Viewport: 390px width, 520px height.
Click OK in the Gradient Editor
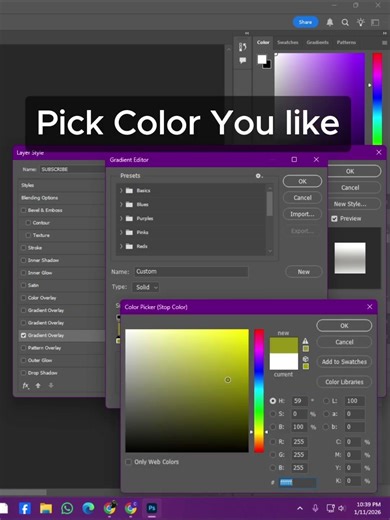(x=302, y=181)
